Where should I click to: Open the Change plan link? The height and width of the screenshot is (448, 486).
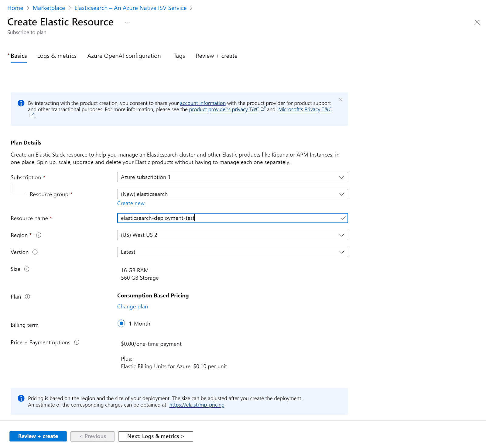[x=132, y=306]
